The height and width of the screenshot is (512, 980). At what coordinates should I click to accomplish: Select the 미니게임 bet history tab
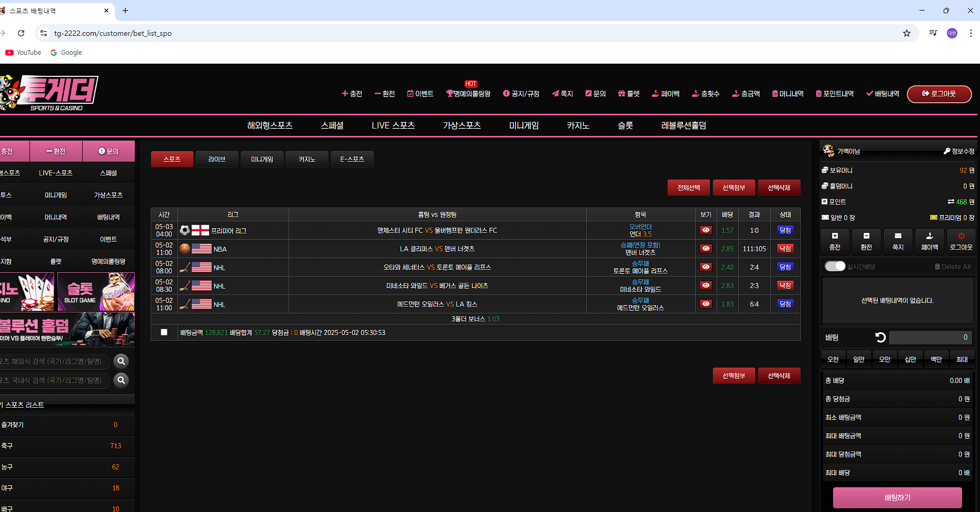(262, 159)
